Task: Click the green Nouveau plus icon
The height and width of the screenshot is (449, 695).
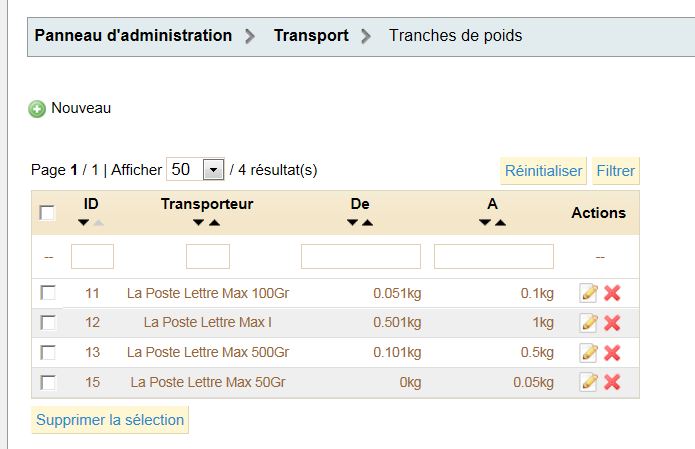Action: (37, 109)
